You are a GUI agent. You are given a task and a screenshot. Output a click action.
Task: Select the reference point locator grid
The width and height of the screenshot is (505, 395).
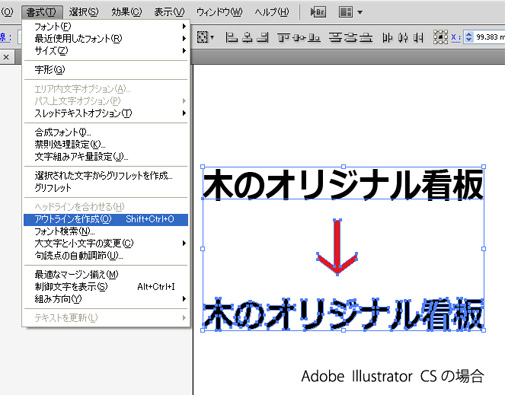coord(440,37)
